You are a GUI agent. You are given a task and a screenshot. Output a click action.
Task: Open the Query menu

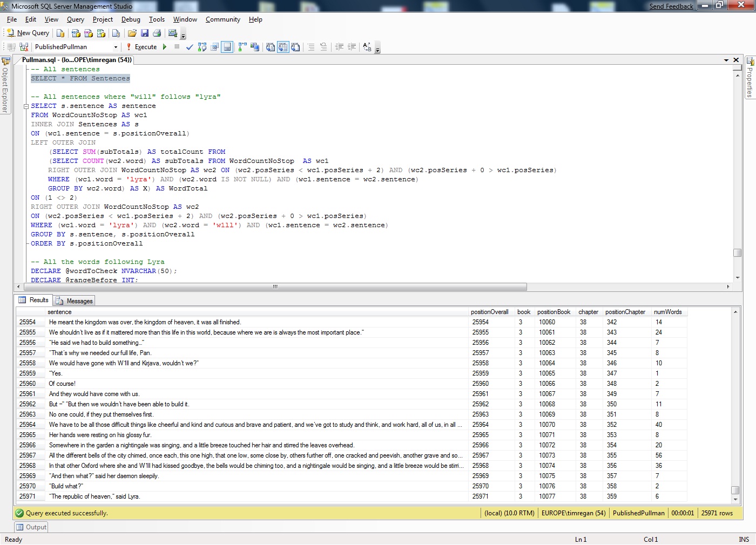click(75, 19)
